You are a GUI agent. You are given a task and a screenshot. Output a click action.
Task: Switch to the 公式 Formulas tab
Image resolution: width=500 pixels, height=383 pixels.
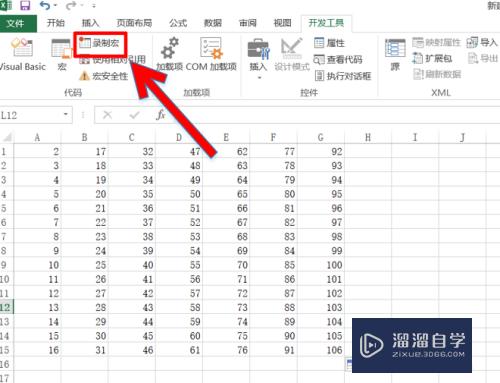[178, 23]
